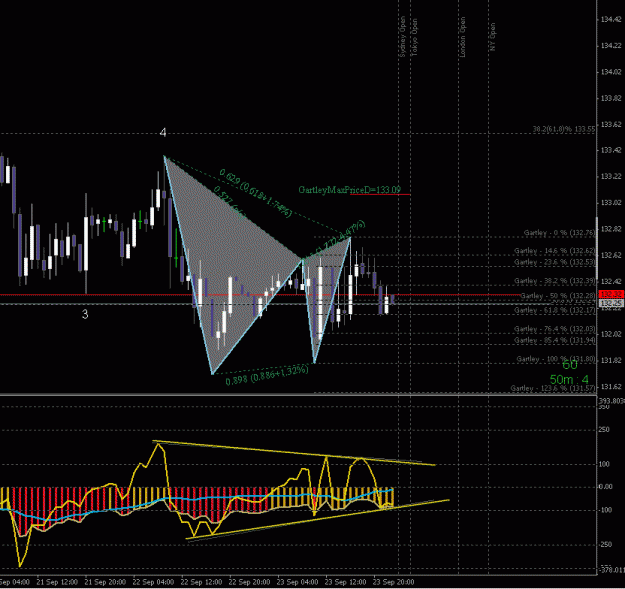Click the red 132.32 price tag
625x589 pixels.
click(x=611, y=294)
